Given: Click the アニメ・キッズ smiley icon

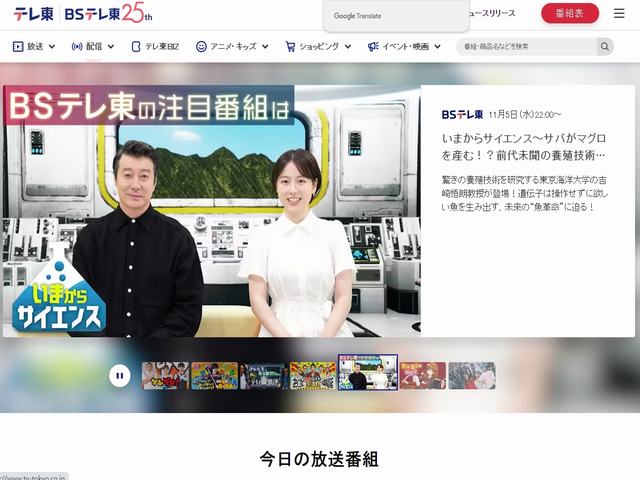Looking at the screenshot, I should tap(201, 47).
